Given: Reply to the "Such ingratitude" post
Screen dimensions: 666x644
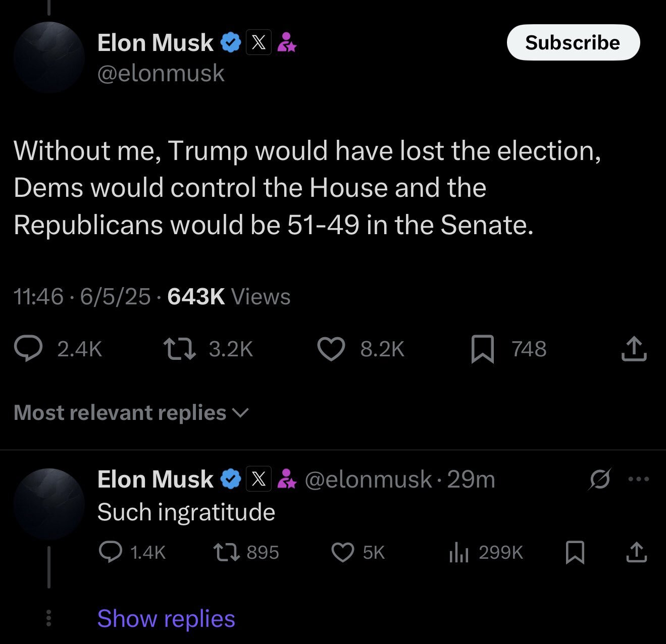Looking at the screenshot, I should coord(110,552).
